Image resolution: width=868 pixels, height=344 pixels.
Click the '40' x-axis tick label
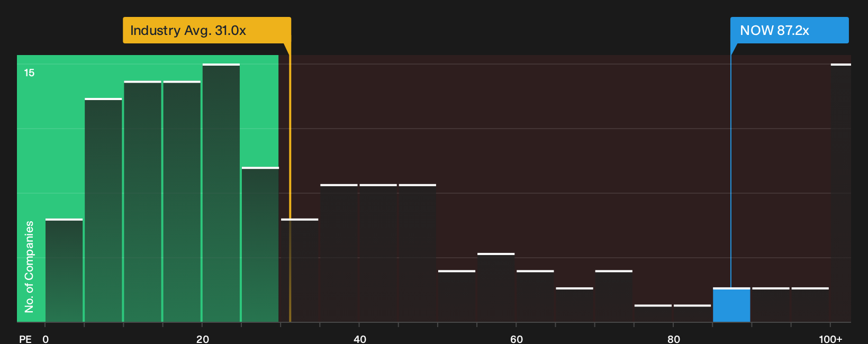pos(360,339)
